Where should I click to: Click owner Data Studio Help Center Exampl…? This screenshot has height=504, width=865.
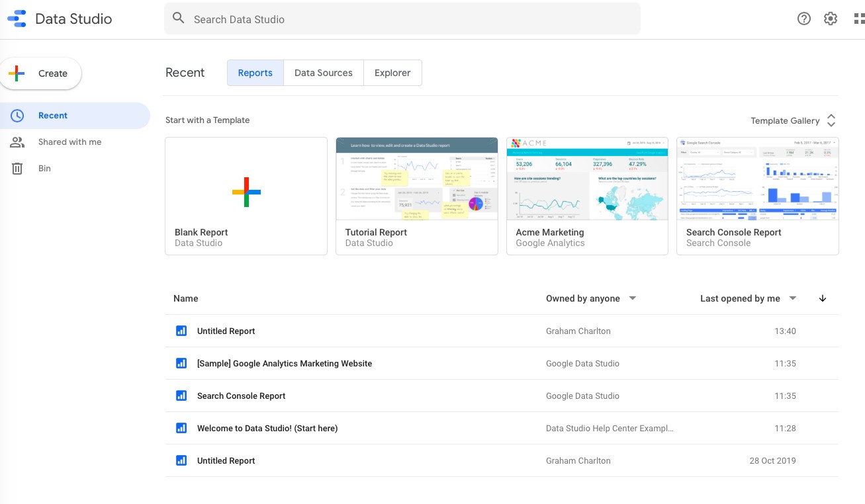610,428
